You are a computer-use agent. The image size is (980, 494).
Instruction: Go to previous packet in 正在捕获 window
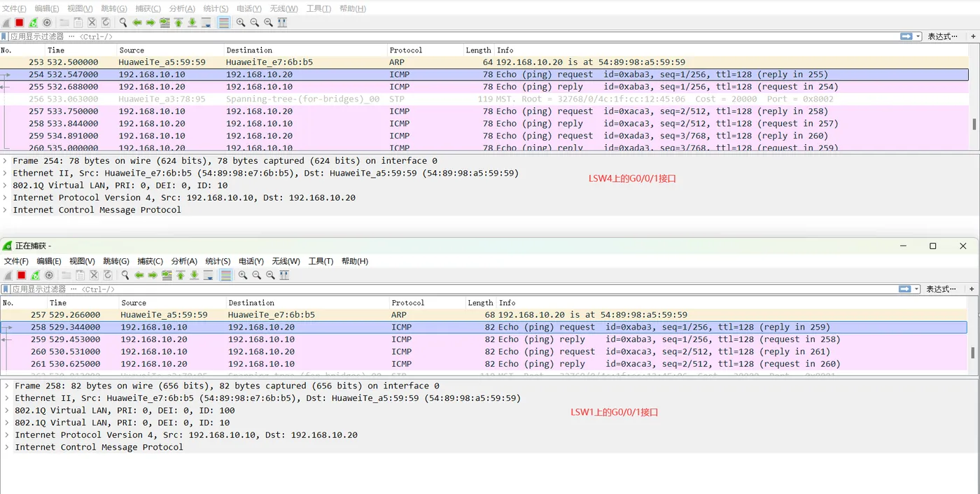[x=139, y=275]
